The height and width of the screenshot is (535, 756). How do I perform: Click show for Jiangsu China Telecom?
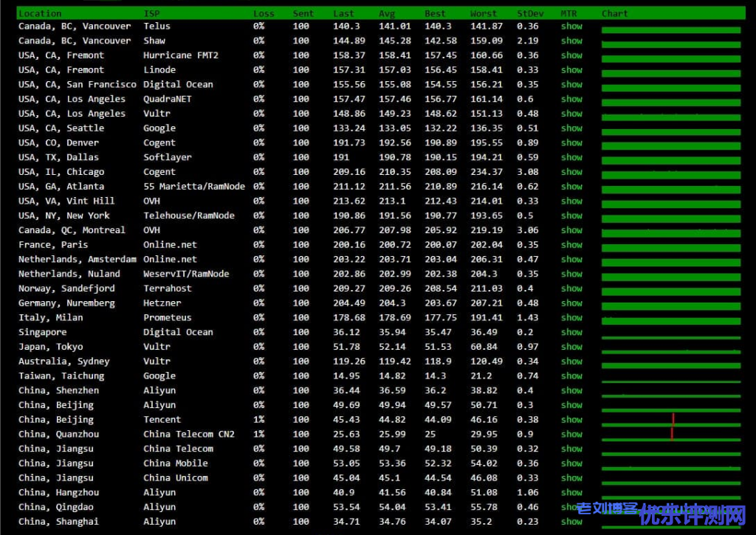571,449
